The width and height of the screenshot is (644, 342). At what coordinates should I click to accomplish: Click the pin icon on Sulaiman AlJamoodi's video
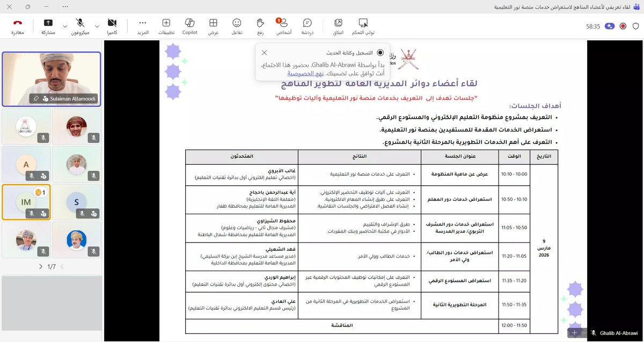pyautogui.click(x=35, y=99)
